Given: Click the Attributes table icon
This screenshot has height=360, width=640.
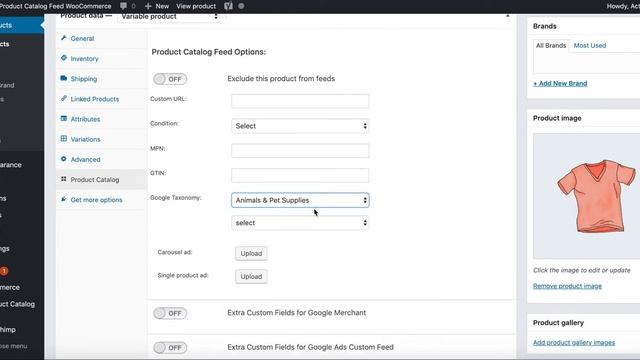Looking at the screenshot, I should click(64, 118).
